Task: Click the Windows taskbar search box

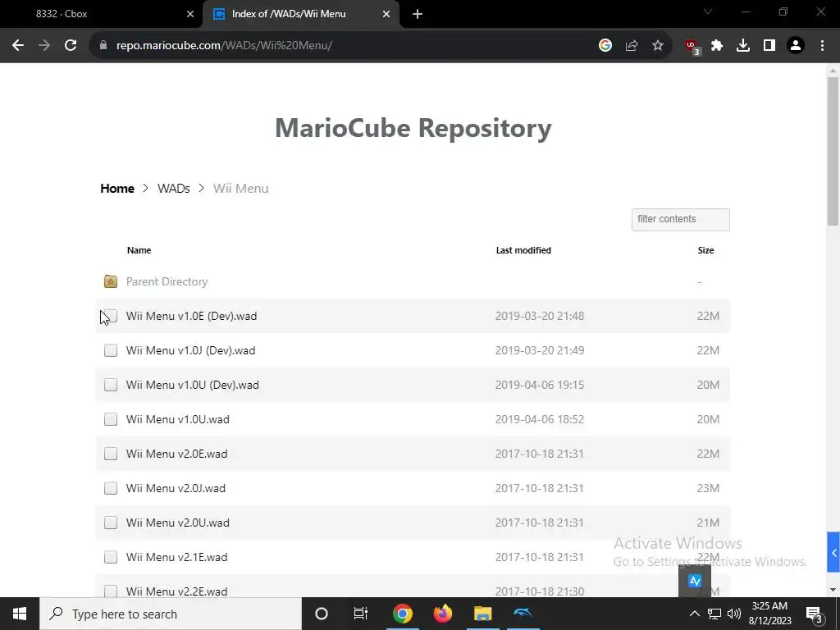Action: point(171,614)
